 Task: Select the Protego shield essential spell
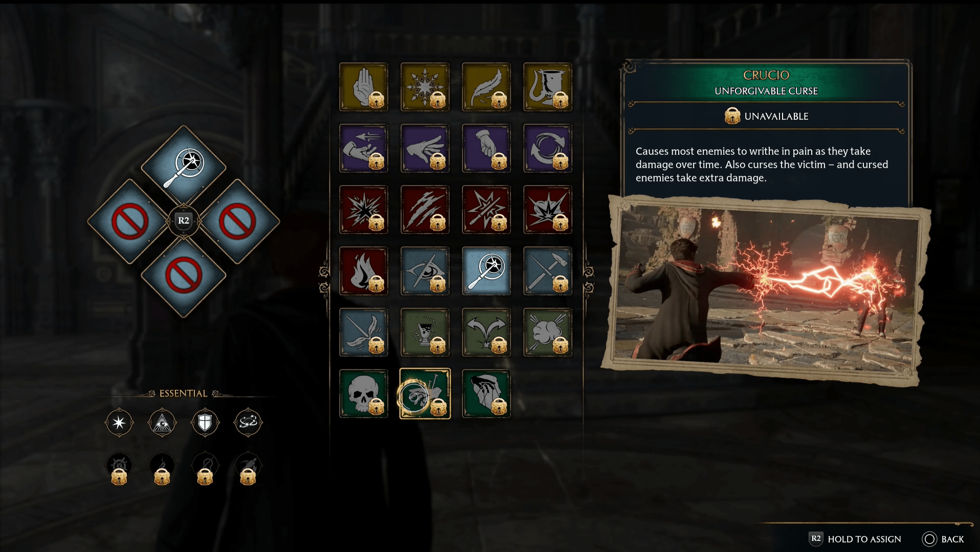coord(205,423)
